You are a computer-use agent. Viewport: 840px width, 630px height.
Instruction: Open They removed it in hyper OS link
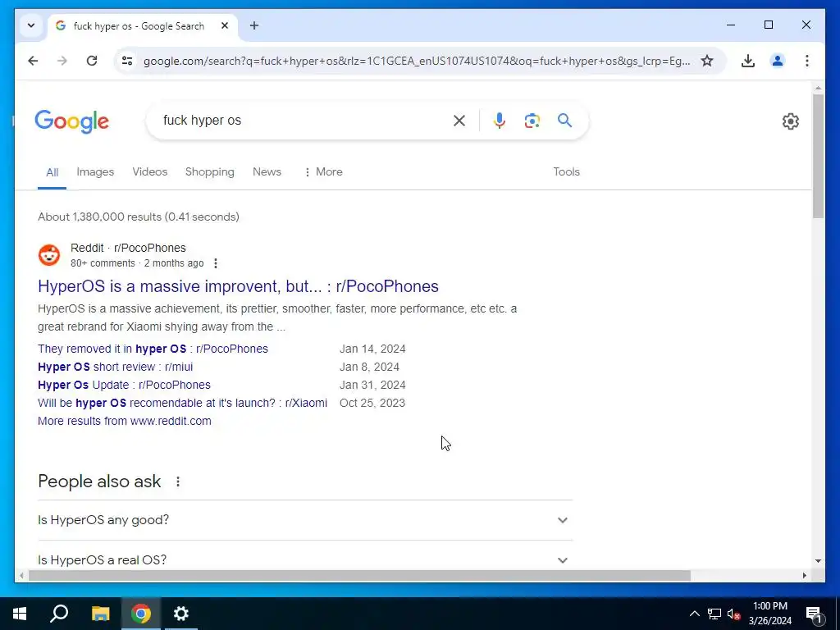pos(153,349)
